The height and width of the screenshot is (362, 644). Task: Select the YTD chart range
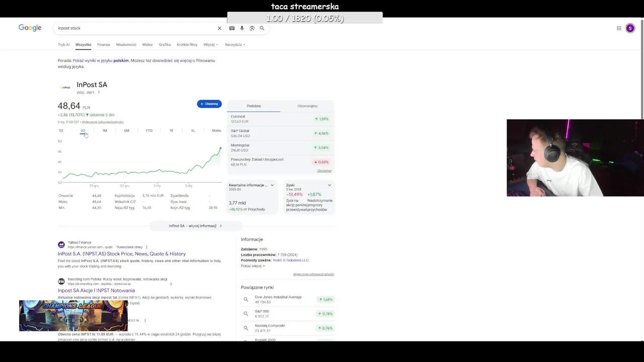coord(149,131)
